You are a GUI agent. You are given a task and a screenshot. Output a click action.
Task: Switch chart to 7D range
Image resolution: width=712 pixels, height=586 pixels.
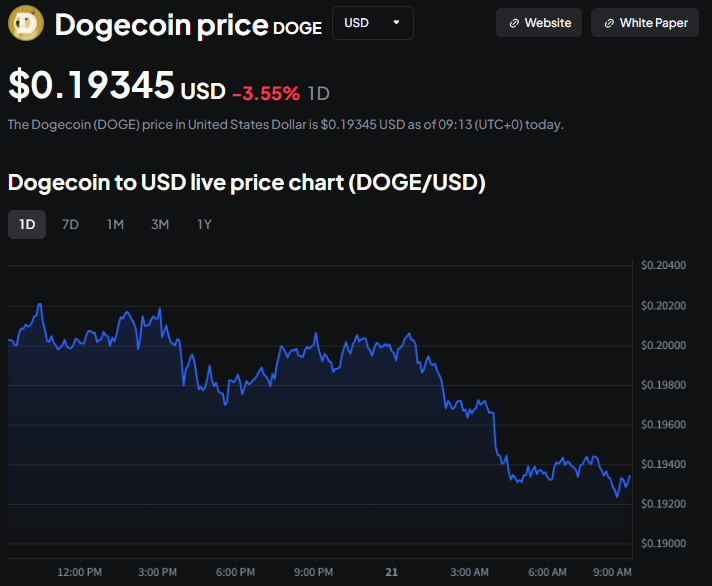pyautogui.click(x=70, y=224)
